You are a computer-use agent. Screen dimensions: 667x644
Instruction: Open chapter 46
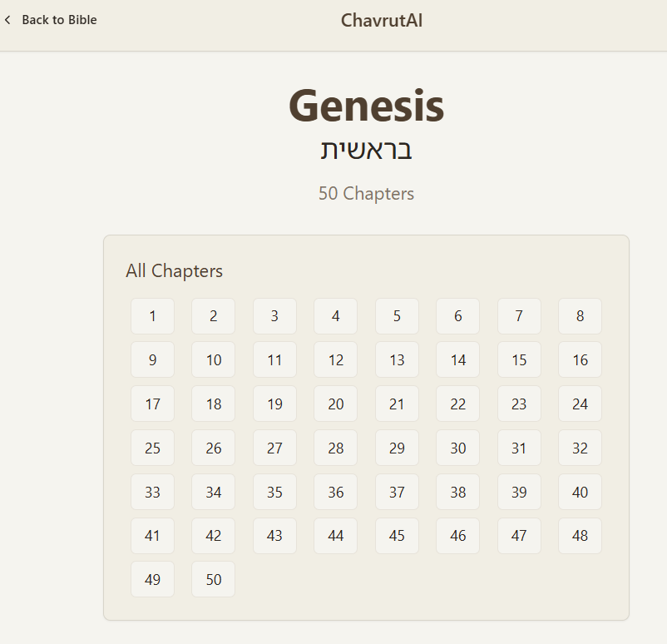[457, 536]
